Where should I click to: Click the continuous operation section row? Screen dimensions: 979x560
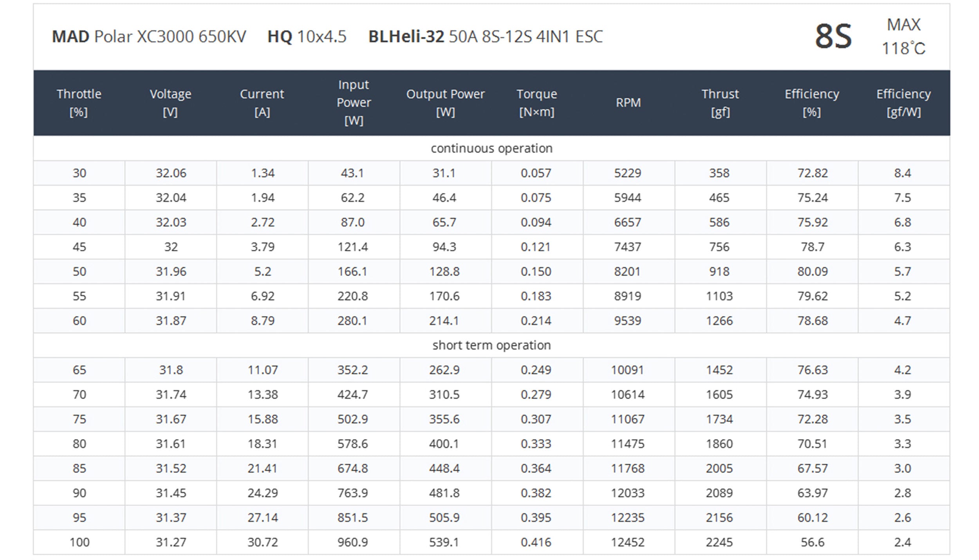491,148
